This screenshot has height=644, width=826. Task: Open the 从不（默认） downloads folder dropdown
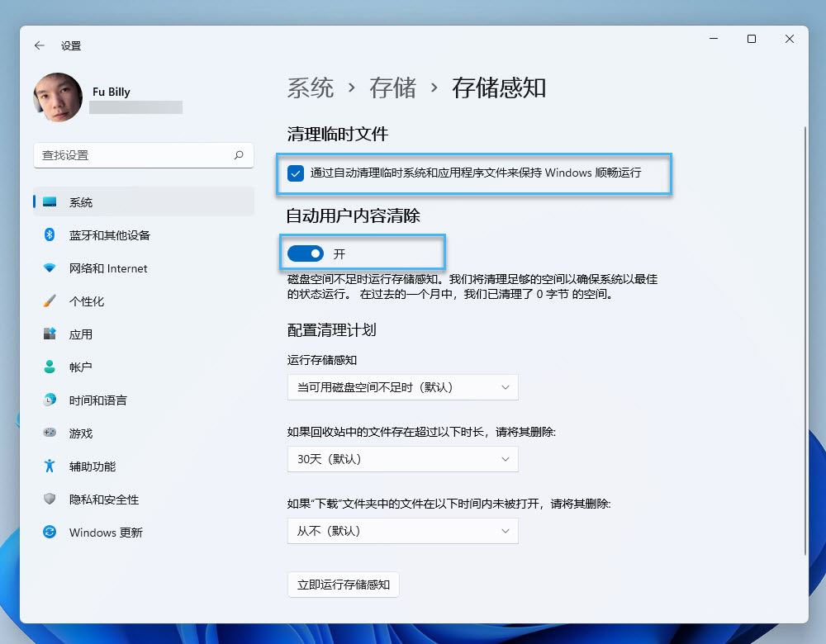(x=402, y=531)
